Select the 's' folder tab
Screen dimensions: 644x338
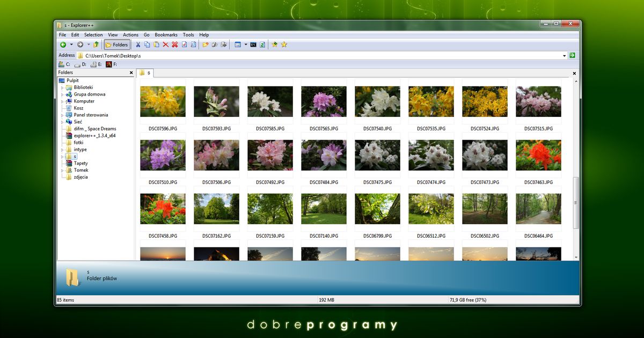pyautogui.click(x=145, y=73)
